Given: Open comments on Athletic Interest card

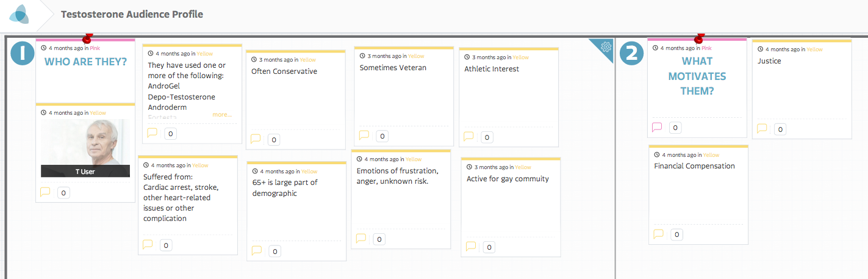Looking at the screenshot, I should point(468,137).
